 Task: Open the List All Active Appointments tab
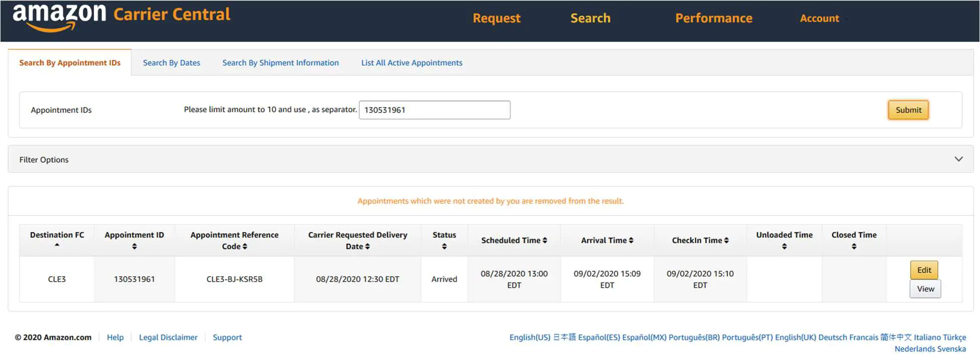(411, 62)
